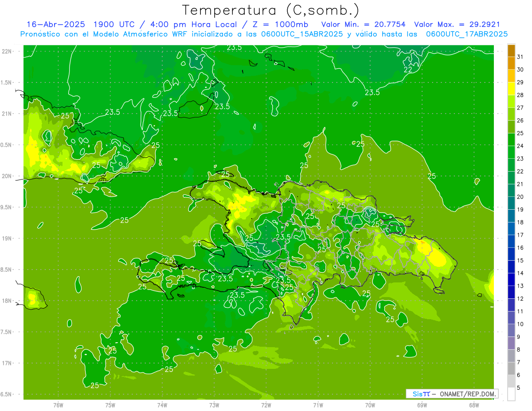The height and width of the screenshot is (411, 532).
Task: Click the "69W" longitude axis label
Action: (x=422, y=405)
